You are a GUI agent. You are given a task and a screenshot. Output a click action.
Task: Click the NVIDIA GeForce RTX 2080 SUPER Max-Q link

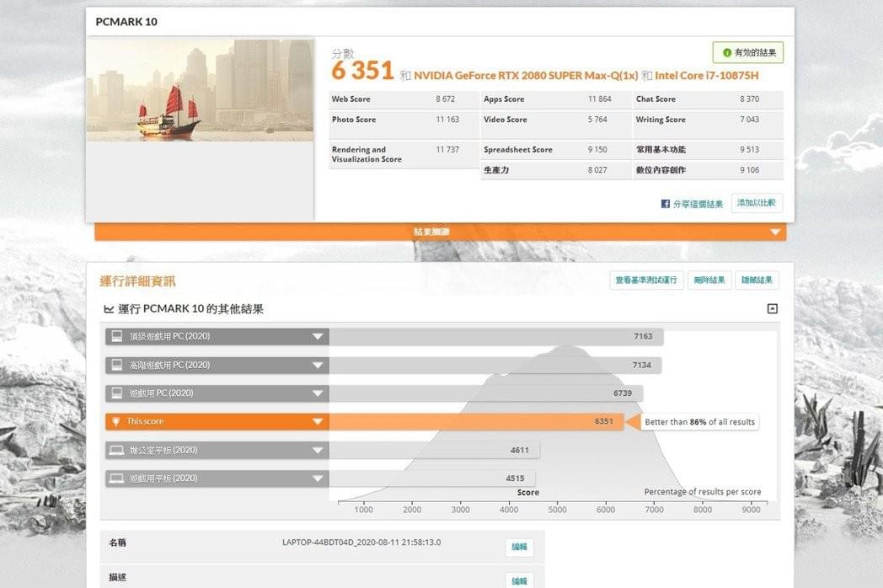coord(526,76)
